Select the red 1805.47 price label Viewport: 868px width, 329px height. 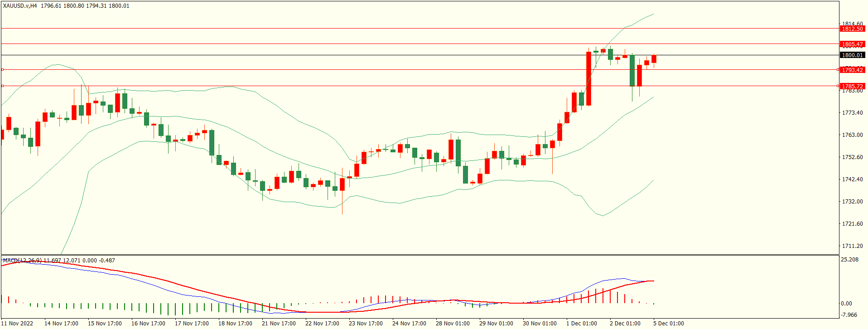pos(852,44)
